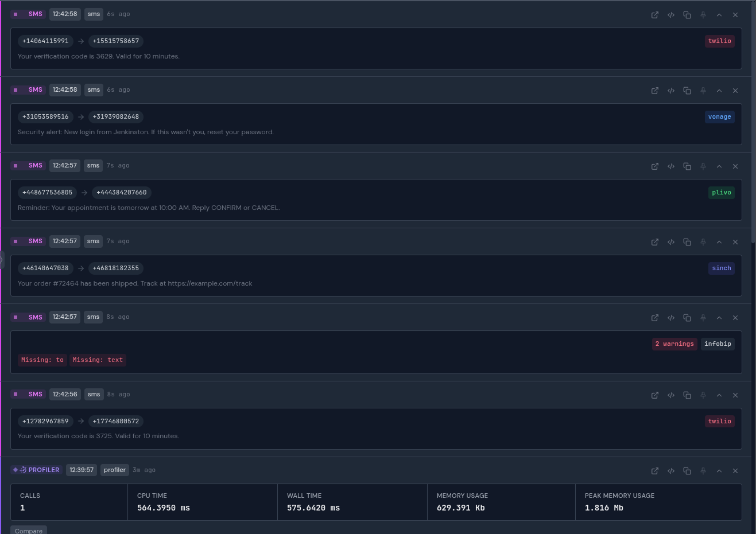Screen dimensions: 756x534
Task: Open the sinch order SMS in new window
Action: point(654,241)
